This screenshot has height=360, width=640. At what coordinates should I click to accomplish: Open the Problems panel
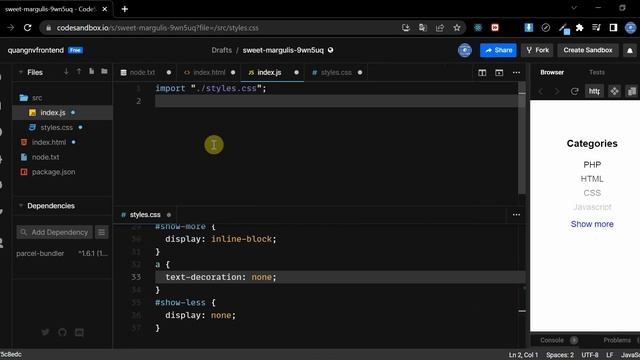pos(617,340)
